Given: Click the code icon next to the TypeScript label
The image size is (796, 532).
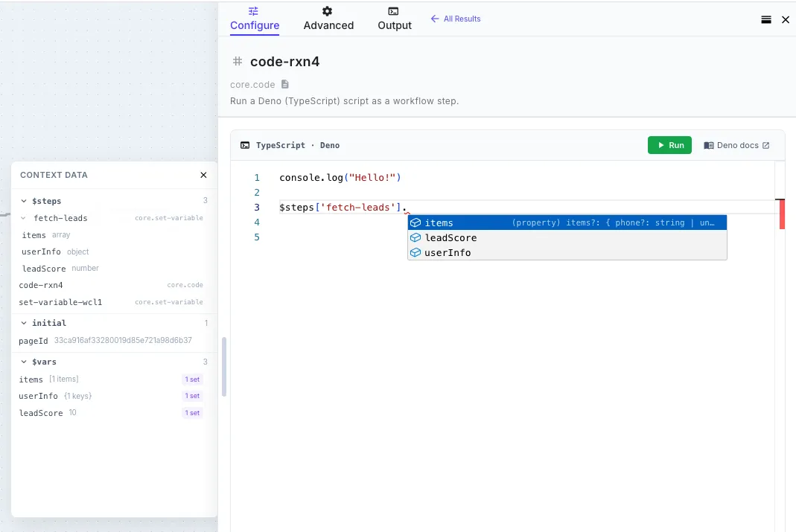Looking at the screenshot, I should click(x=245, y=145).
